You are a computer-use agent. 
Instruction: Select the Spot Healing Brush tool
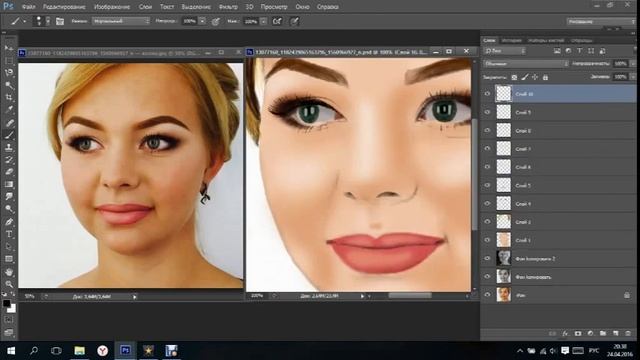9,122
